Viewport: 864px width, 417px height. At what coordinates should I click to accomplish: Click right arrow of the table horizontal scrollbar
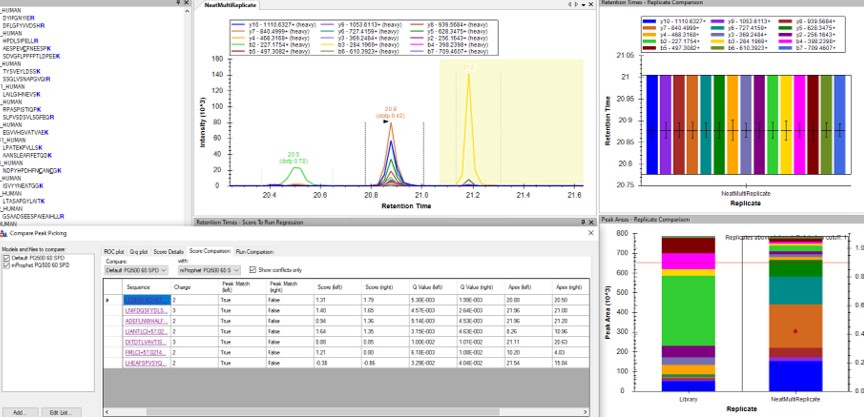[x=585, y=411]
